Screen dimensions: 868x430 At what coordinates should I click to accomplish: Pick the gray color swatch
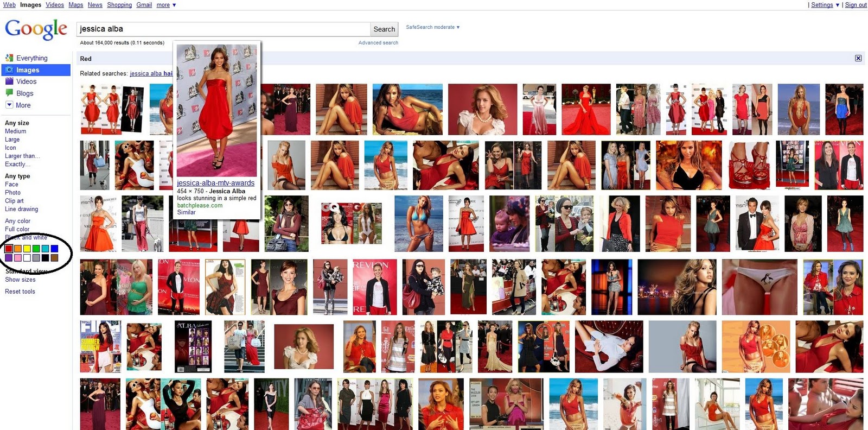pyautogui.click(x=36, y=258)
